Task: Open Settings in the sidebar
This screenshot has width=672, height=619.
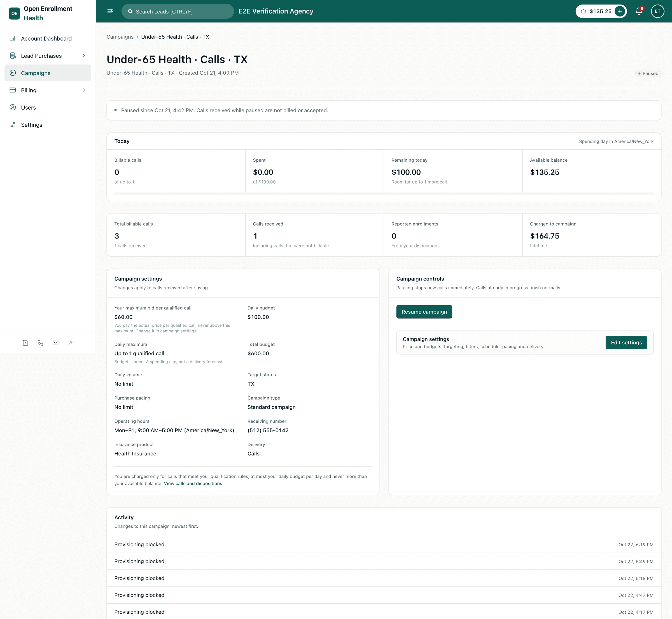Action: point(48,125)
